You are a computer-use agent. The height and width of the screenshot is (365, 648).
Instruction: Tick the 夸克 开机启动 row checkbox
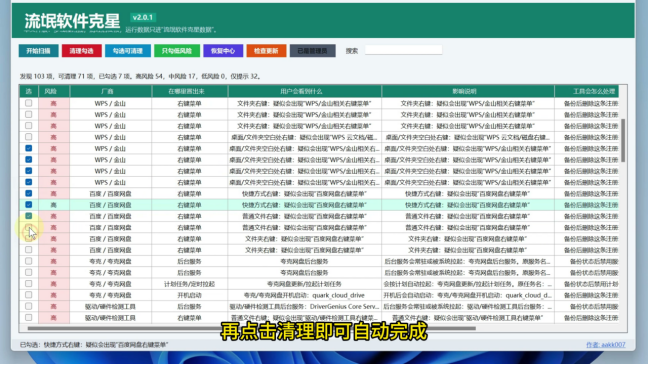(x=29, y=295)
